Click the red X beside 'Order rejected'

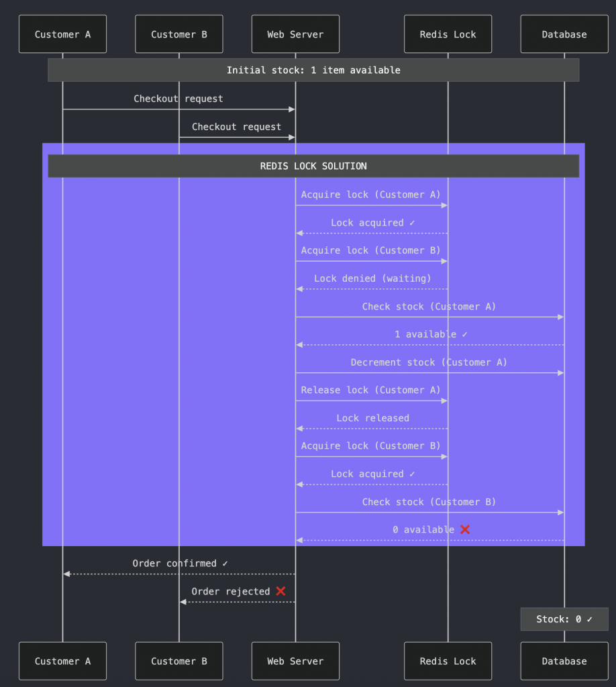281,591
